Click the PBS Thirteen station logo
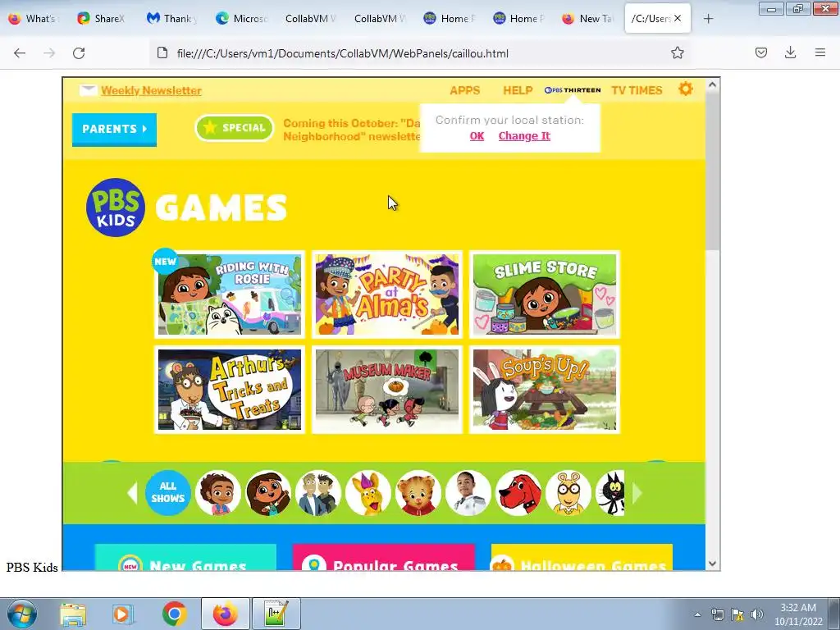The width and height of the screenshot is (840, 630). coord(573,90)
